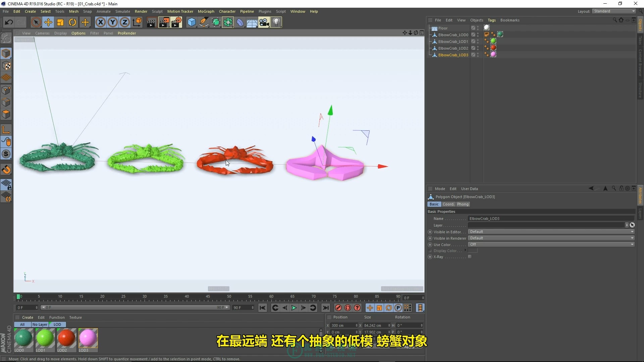Activate the Scale tool
Image resolution: width=644 pixels, height=362 pixels.
60,22
